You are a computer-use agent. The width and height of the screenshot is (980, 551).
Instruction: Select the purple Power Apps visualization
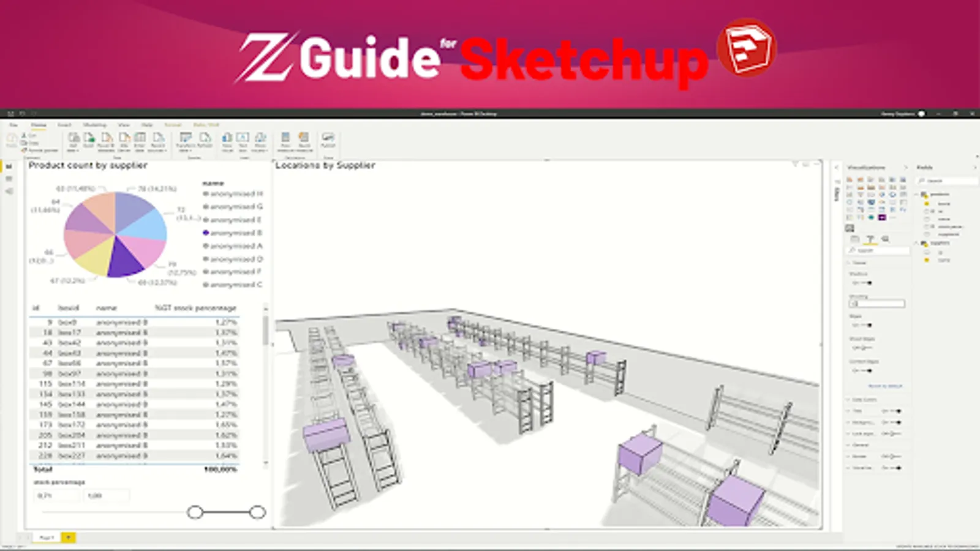(x=882, y=217)
